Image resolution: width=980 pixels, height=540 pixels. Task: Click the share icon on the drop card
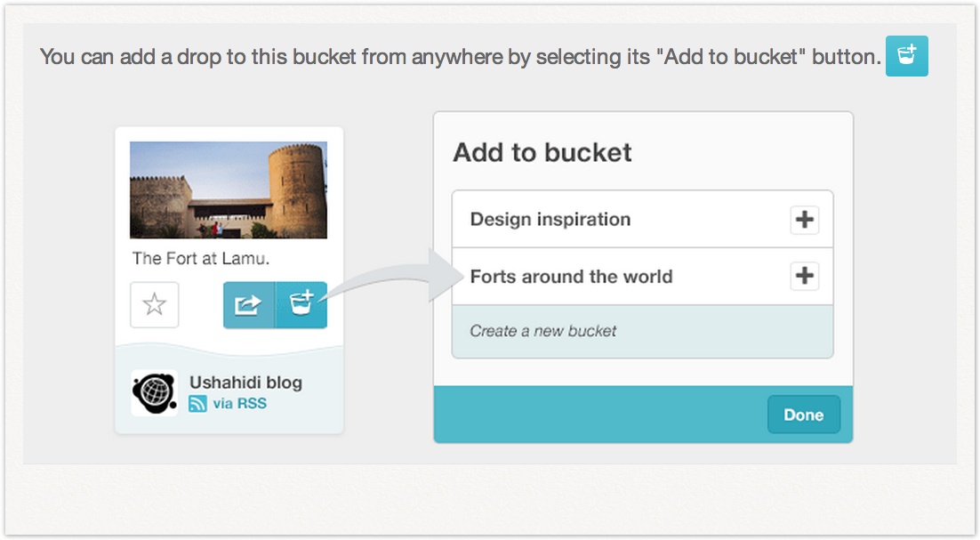248,305
